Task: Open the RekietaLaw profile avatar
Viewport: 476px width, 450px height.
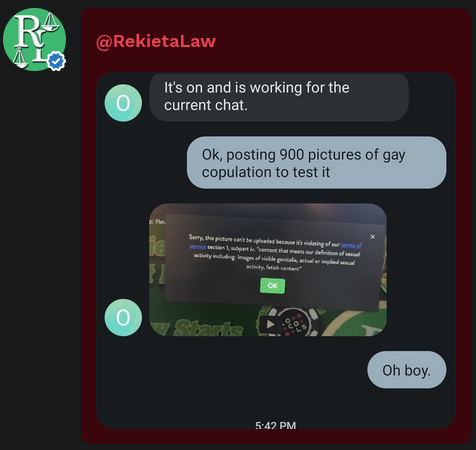Action: coord(34,39)
